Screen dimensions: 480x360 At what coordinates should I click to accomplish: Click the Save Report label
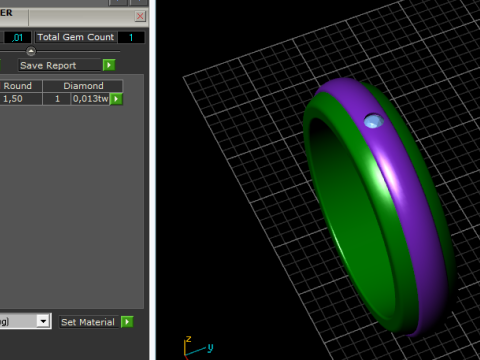tap(60, 65)
